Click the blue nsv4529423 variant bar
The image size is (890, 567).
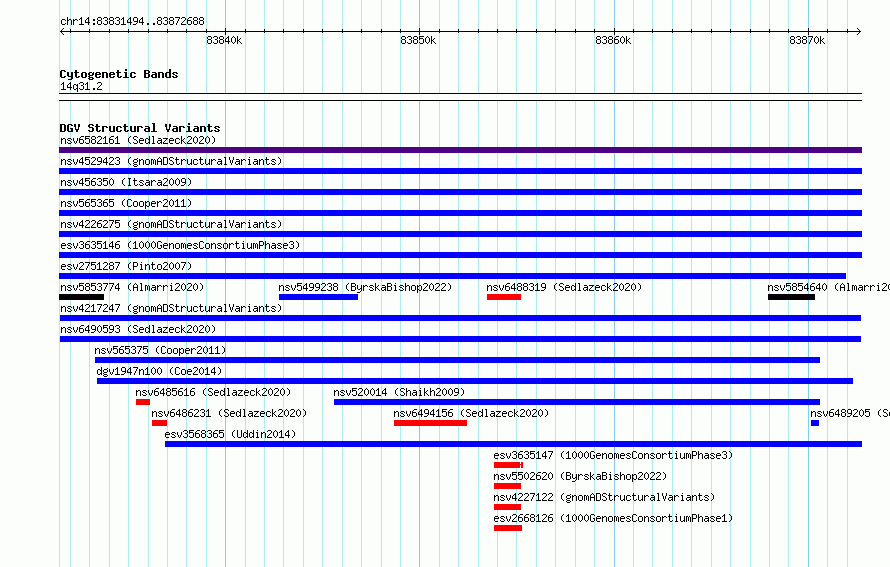click(460, 171)
